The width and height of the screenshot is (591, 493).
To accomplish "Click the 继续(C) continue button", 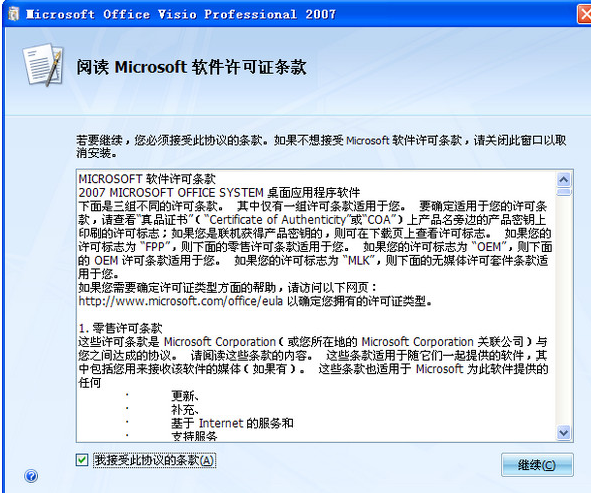I will tap(537, 464).
